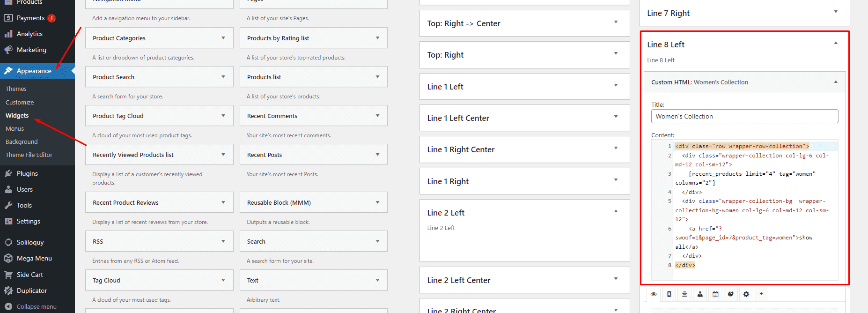The image size is (868, 313).
Task: Open the Plugins menu in sidebar
Action: [x=27, y=173]
